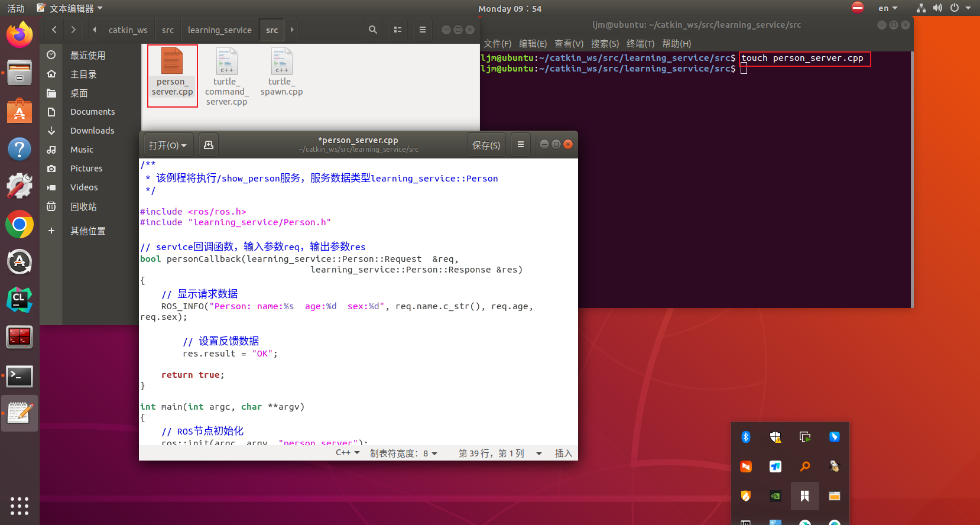Show all applications grid
The image size is (980, 525).
[x=20, y=505]
